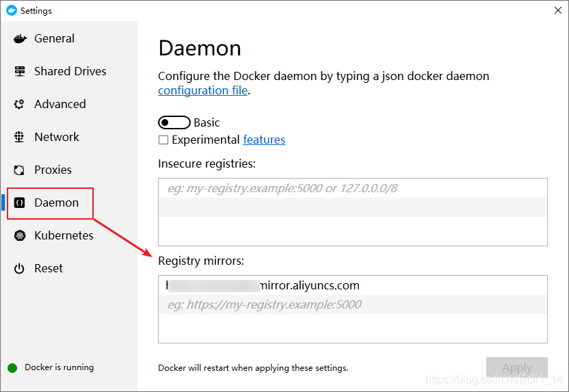Go to the Reset page
The width and height of the screenshot is (569, 392).
[49, 268]
